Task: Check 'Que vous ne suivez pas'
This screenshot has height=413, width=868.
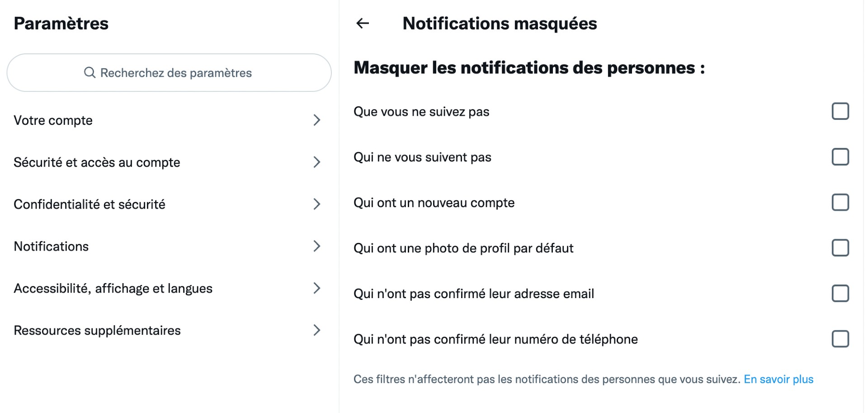Action: 840,111
